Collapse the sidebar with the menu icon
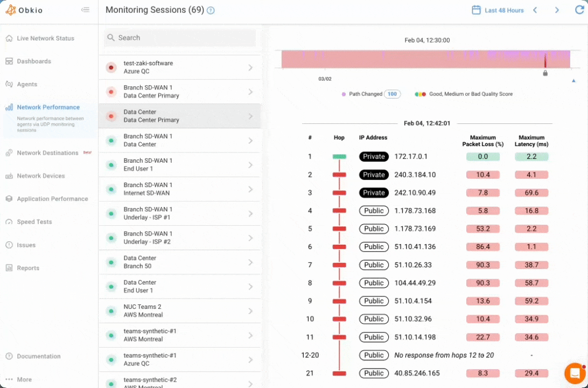 click(x=85, y=10)
